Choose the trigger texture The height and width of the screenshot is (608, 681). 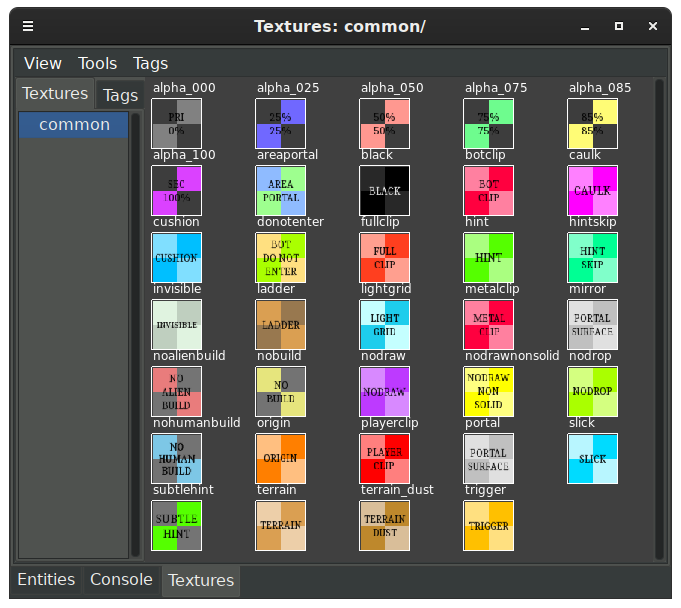(489, 525)
